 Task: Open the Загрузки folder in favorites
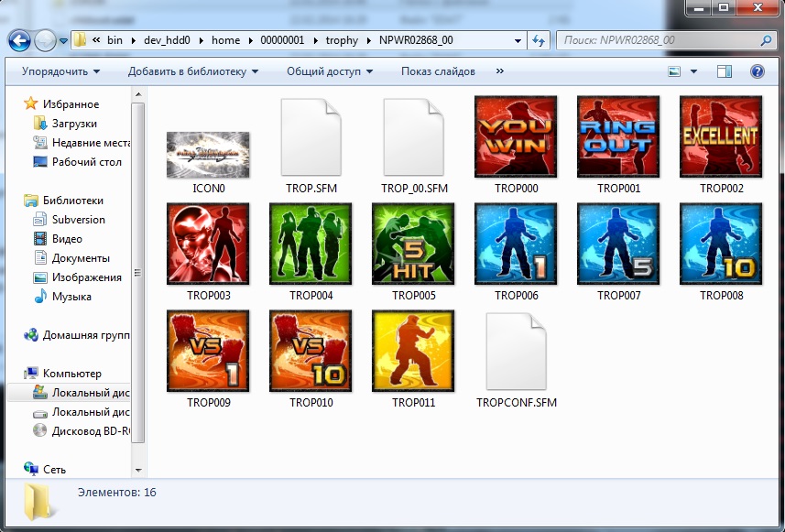(73, 124)
